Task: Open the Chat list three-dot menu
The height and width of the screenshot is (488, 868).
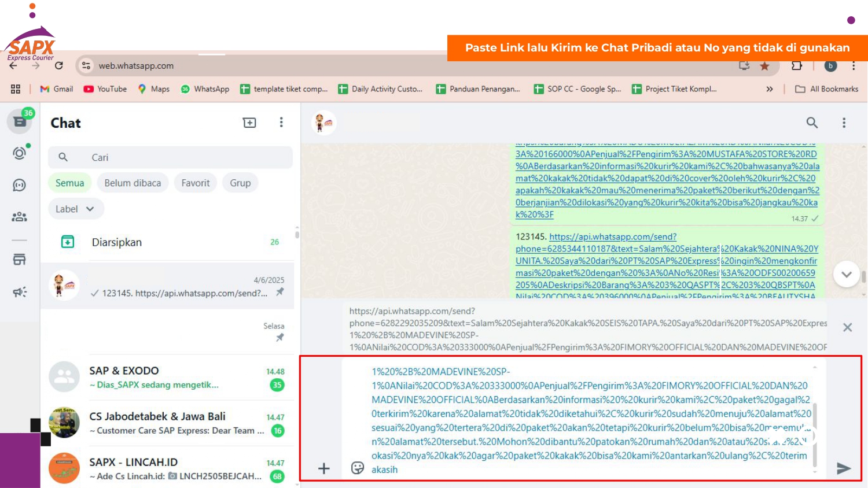Action: [281, 123]
